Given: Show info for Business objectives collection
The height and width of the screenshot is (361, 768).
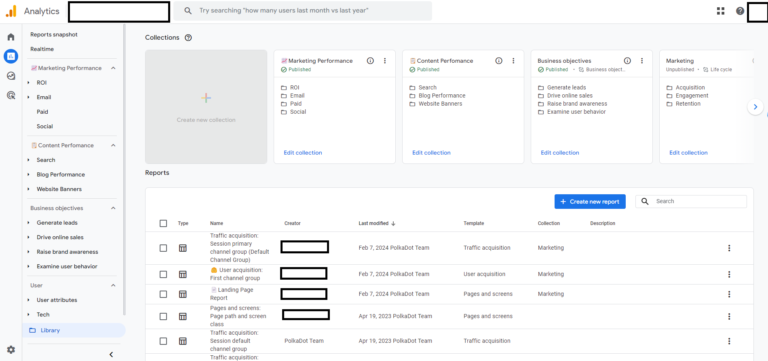Looking at the screenshot, I should [627, 61].
